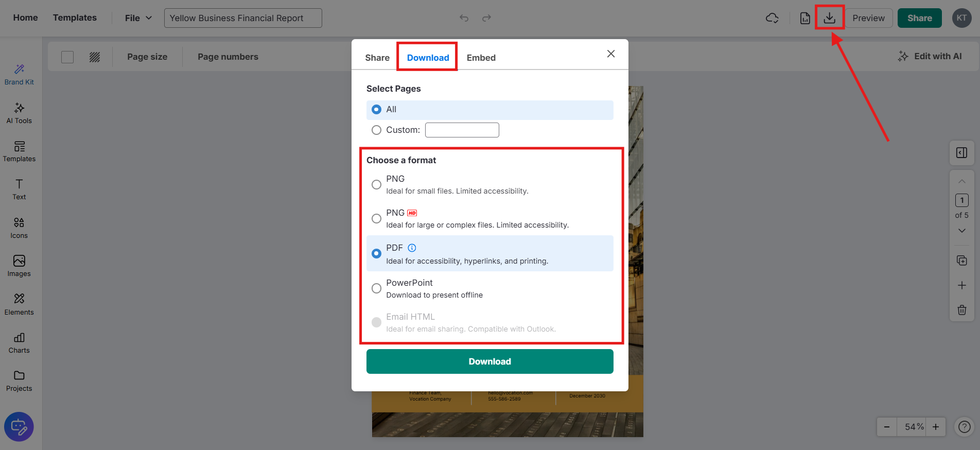Click the cloud save status icon
The height and width of the screenshot is (450, 980).
772,18
